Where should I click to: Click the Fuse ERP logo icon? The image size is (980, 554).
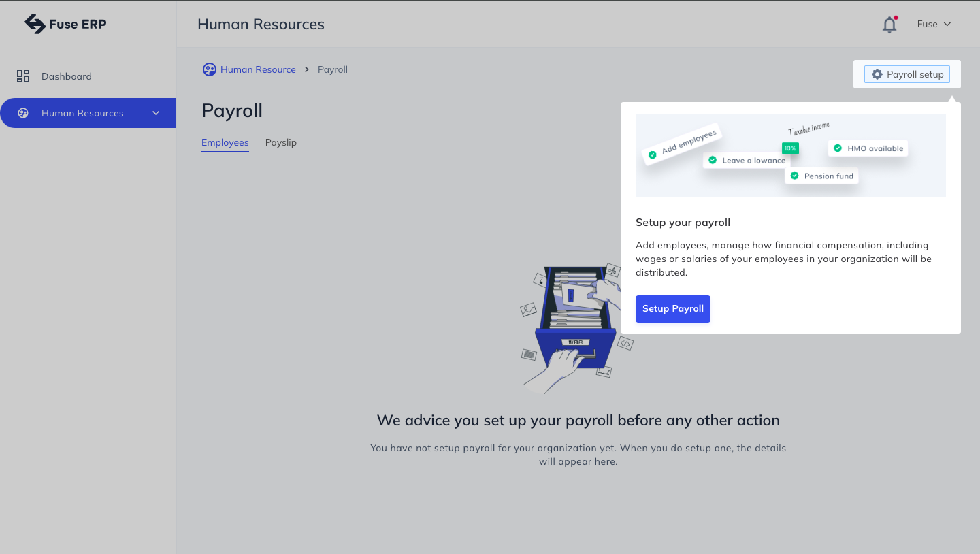pyautogui.click(x=34, y=25)
